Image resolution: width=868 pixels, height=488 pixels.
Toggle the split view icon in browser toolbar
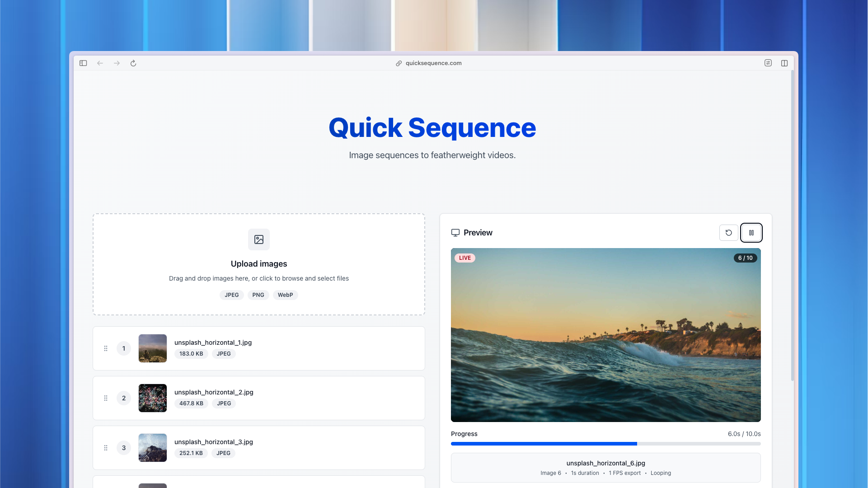point(784,63)
